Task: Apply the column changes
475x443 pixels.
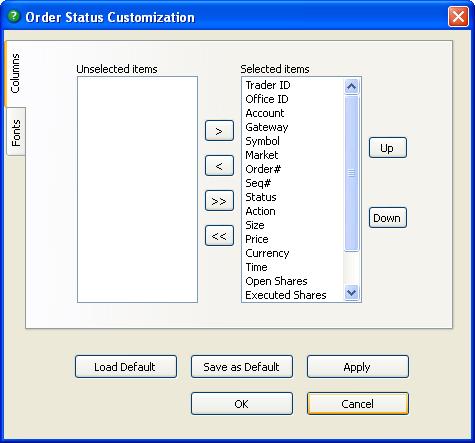Action: pos(358,367)
